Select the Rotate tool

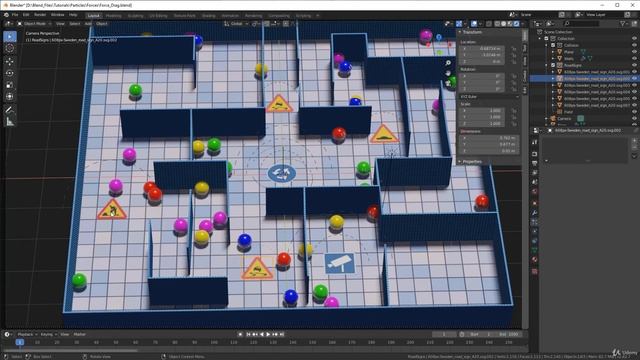coord(10,73)
